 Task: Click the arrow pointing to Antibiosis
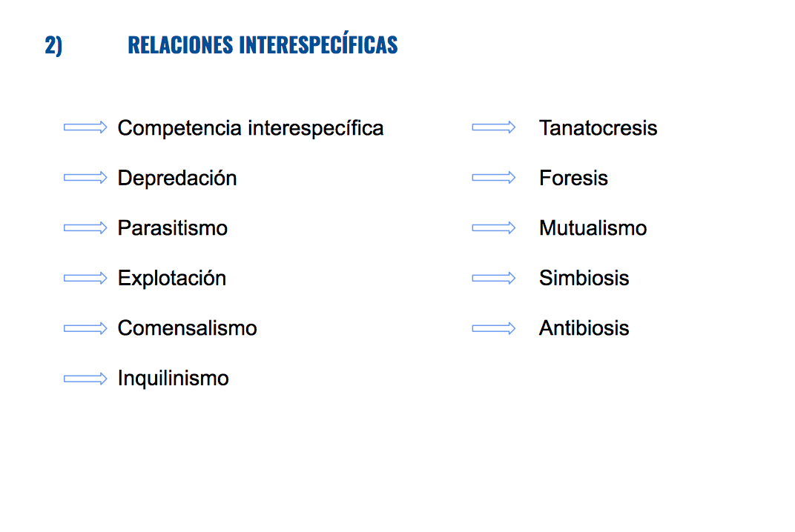(493, 327)
